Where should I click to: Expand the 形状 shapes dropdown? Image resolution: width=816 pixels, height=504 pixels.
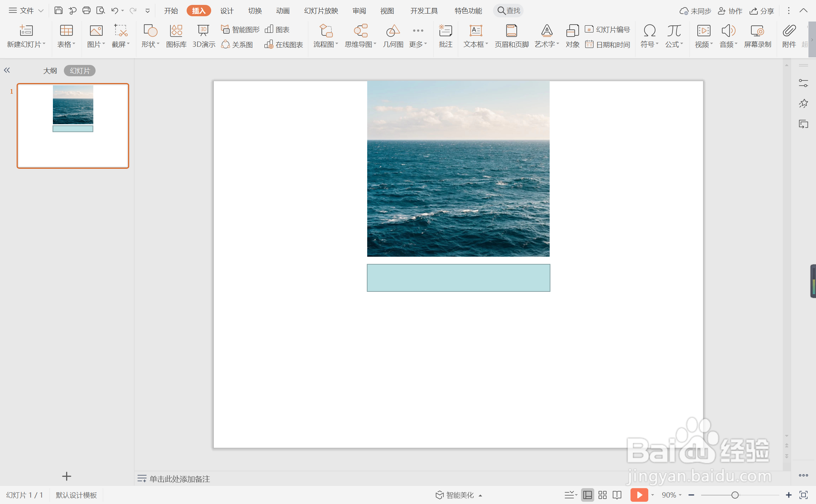coord(150,44)
